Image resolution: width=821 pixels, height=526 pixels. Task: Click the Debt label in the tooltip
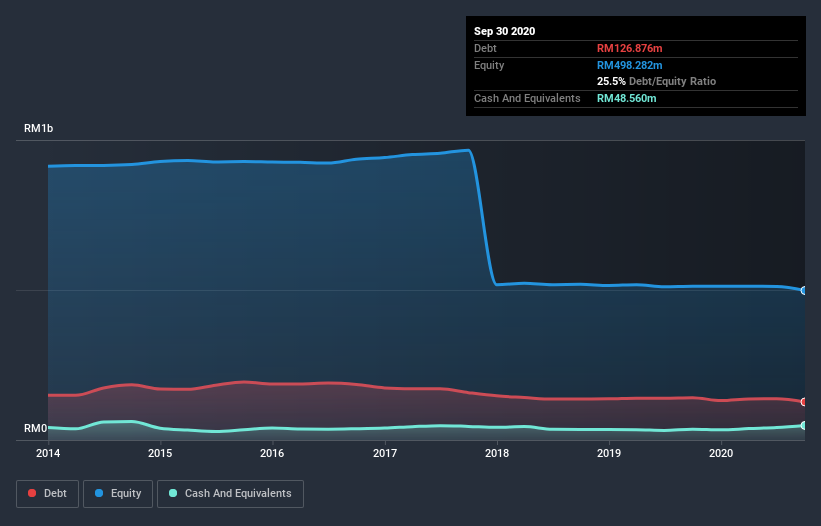tap(485, 48)
